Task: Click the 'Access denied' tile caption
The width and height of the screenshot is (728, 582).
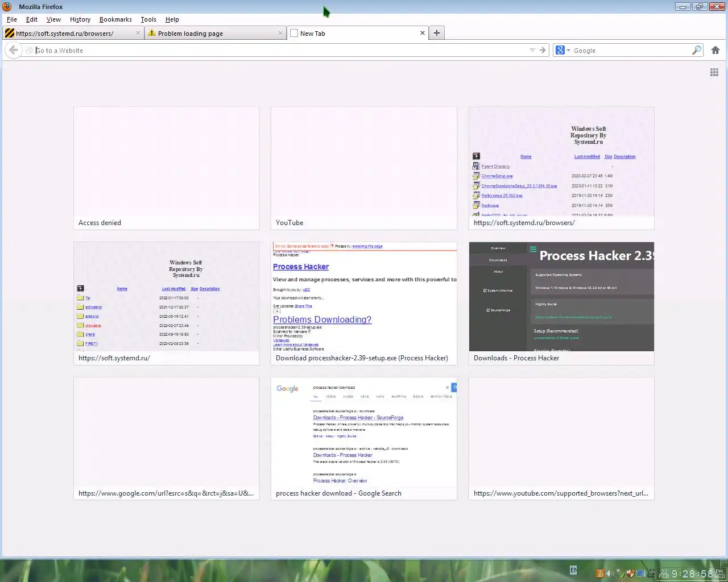Action: pyautogui.click(x=100, y=223)
